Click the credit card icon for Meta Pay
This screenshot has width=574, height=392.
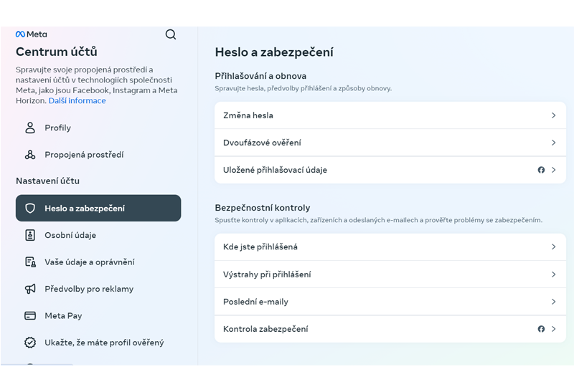click(x=30, y=315)
